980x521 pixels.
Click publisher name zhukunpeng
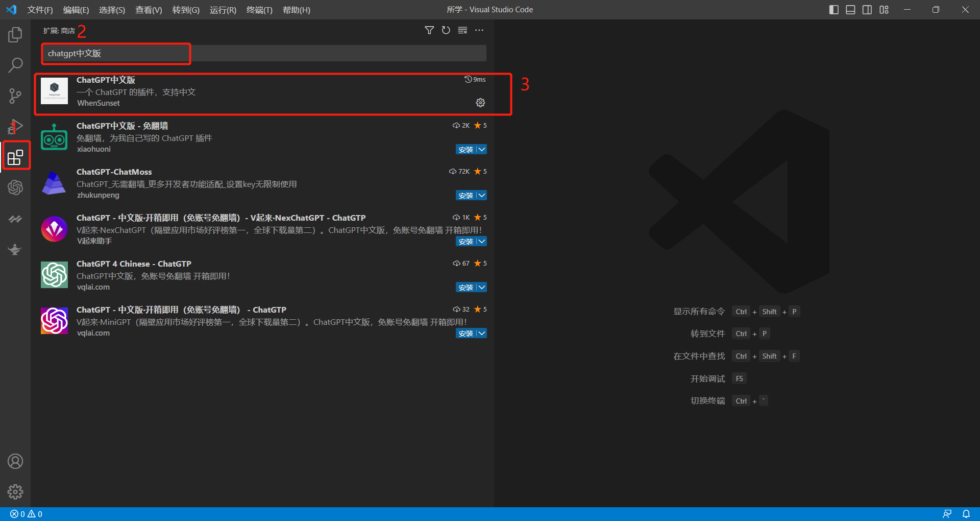(98, 195)
